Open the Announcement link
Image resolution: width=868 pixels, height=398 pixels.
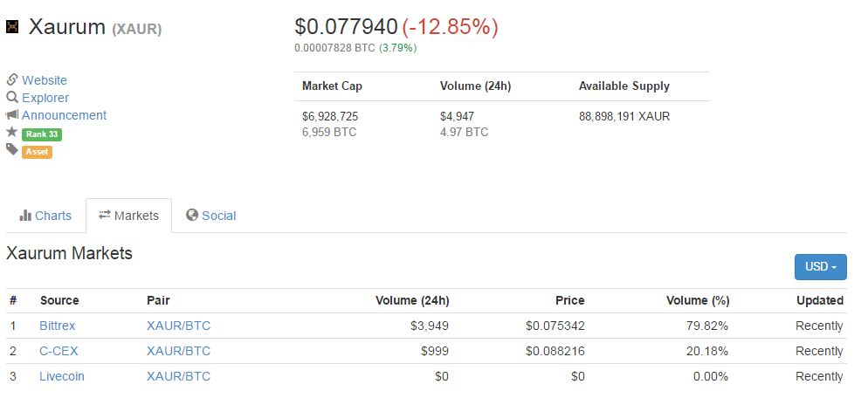(65, 115)
